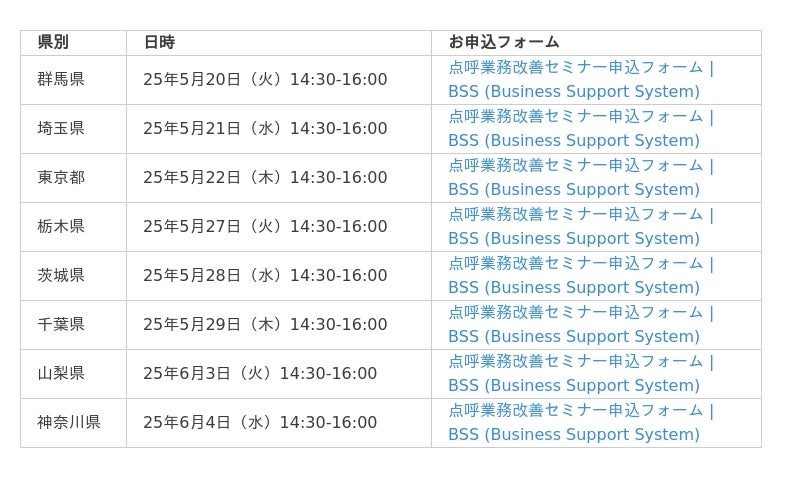This screenshot has width=800, height=478.
Task: Select the 千葉県 prefecture cell
Action: (73, 325)
